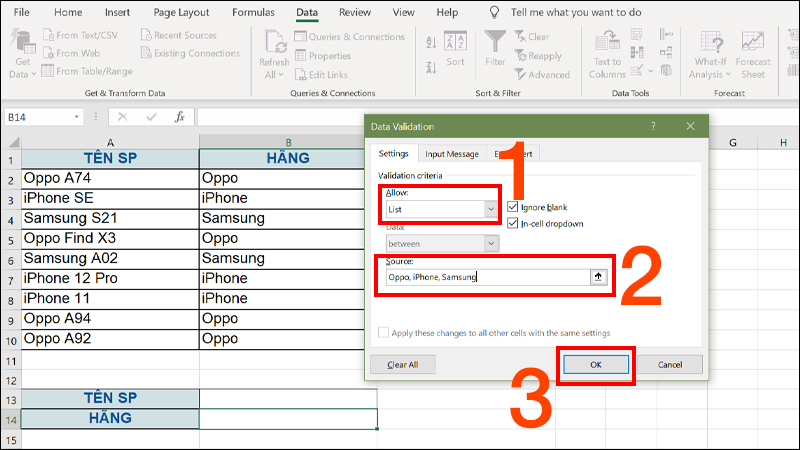Reapply the filter
Viewport: 800px width, 450px height.
pos(538,56)
